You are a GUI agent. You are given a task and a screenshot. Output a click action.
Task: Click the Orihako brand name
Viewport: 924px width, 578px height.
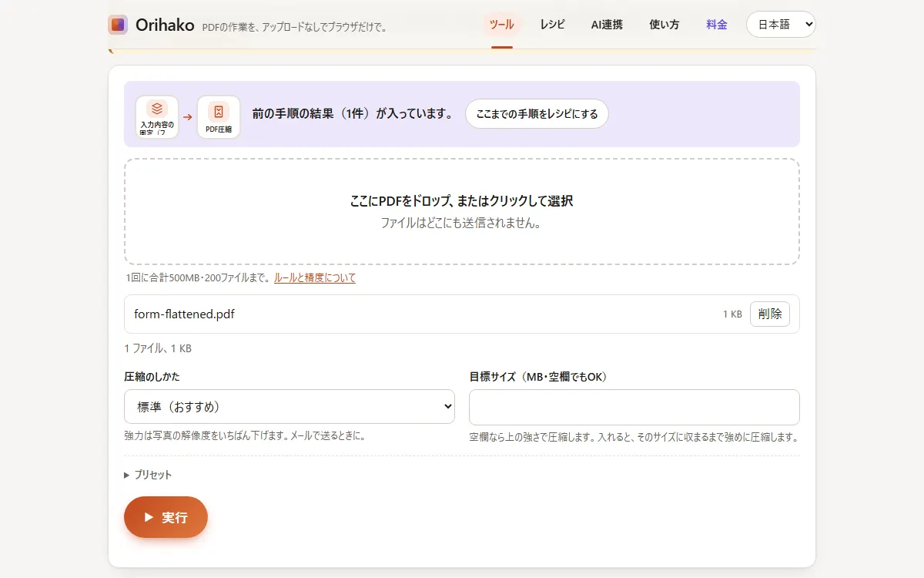coord(165,25)
